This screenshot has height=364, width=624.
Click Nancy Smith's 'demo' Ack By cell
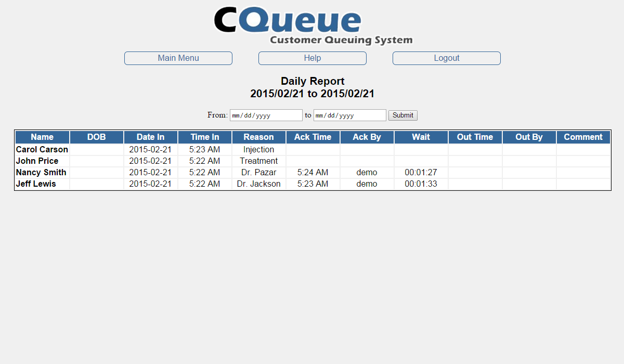pos(367,173)
